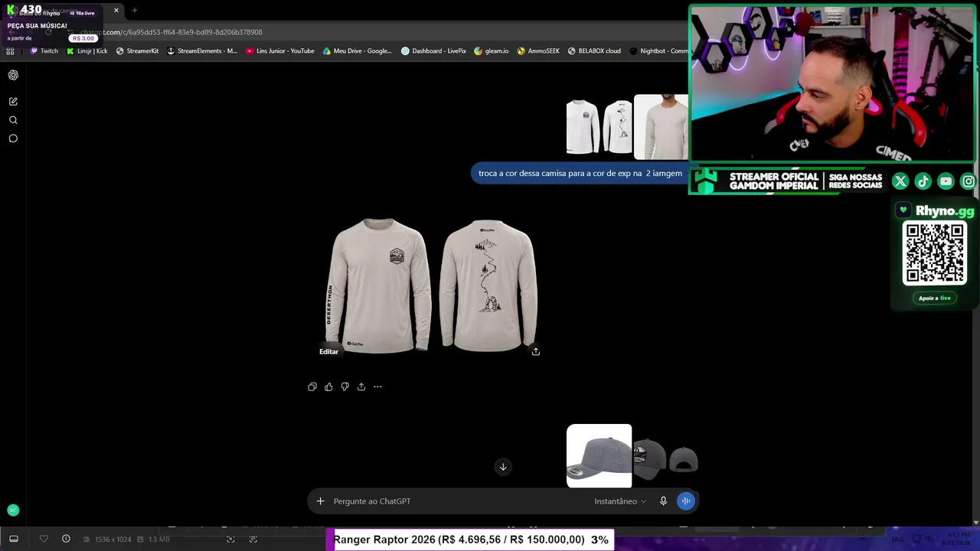The image size is (980, 551).
Task: Open the sidebar chat bubble icon
Action: coord(13,139)
